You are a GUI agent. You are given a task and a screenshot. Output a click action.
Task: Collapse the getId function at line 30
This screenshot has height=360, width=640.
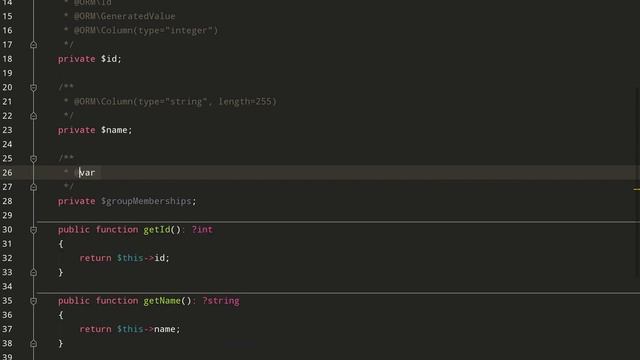point(33,230)
